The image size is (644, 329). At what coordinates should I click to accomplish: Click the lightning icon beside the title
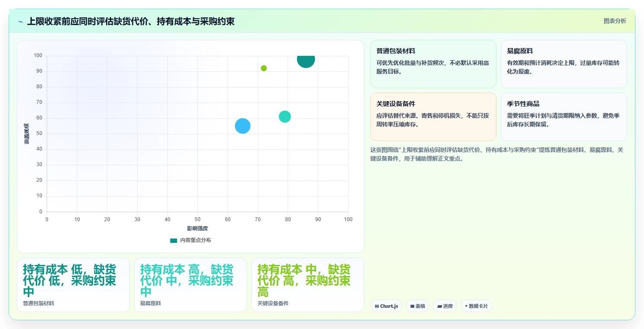[x=20, y=22]
